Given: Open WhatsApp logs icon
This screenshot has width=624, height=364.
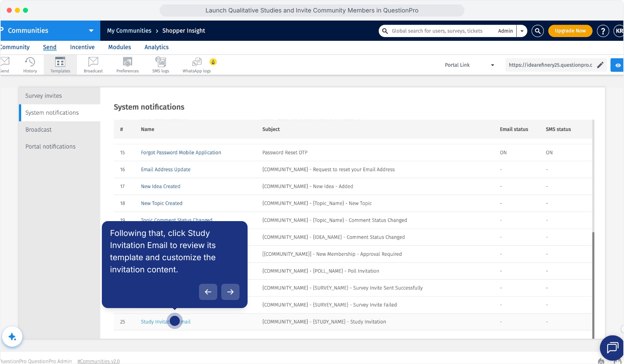Looking at the screenshot, I should point(197,65).
